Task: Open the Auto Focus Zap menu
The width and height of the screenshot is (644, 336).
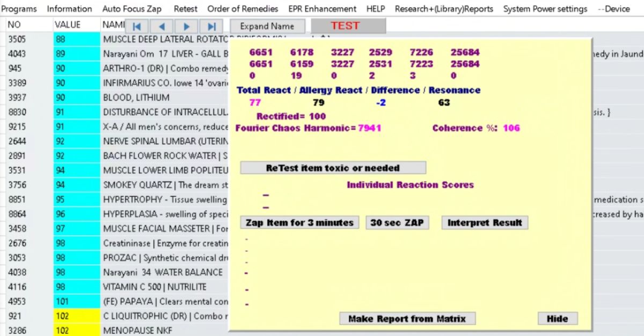Action: click(x=131, y=9)
